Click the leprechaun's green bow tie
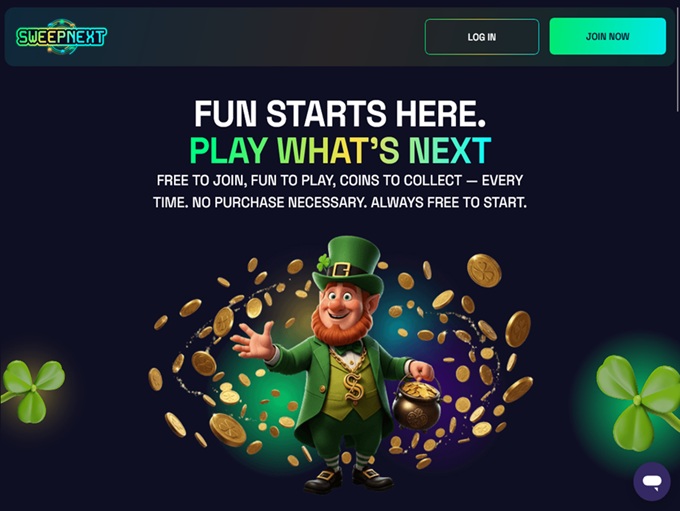Image resolution: width=680 pixels, height=511 pixels. click(348, 347)
